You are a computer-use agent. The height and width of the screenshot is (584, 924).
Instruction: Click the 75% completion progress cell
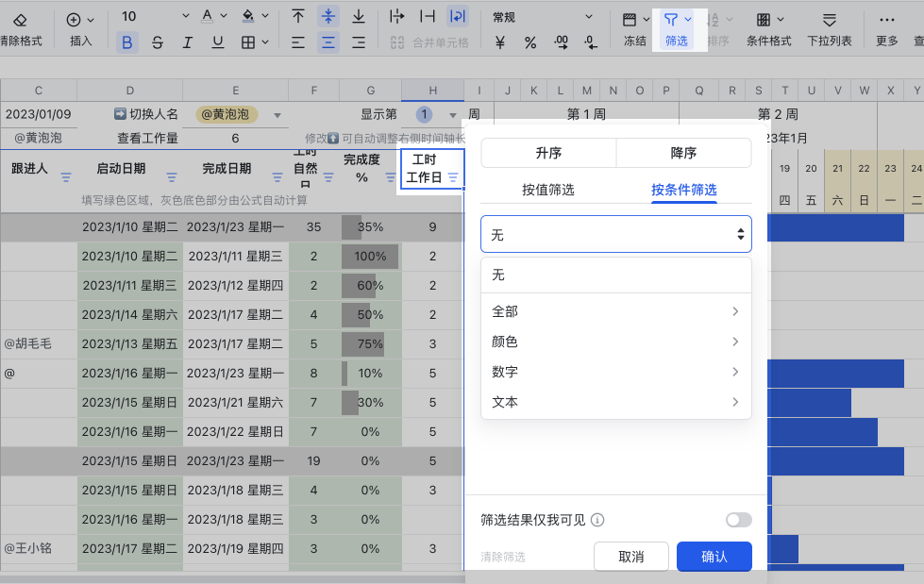[x=371, y=344]
